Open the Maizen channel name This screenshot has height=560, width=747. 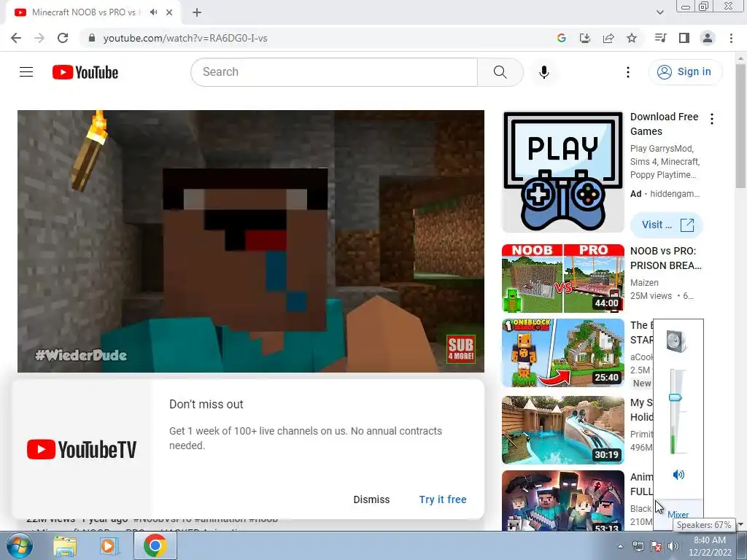point(644,283)
